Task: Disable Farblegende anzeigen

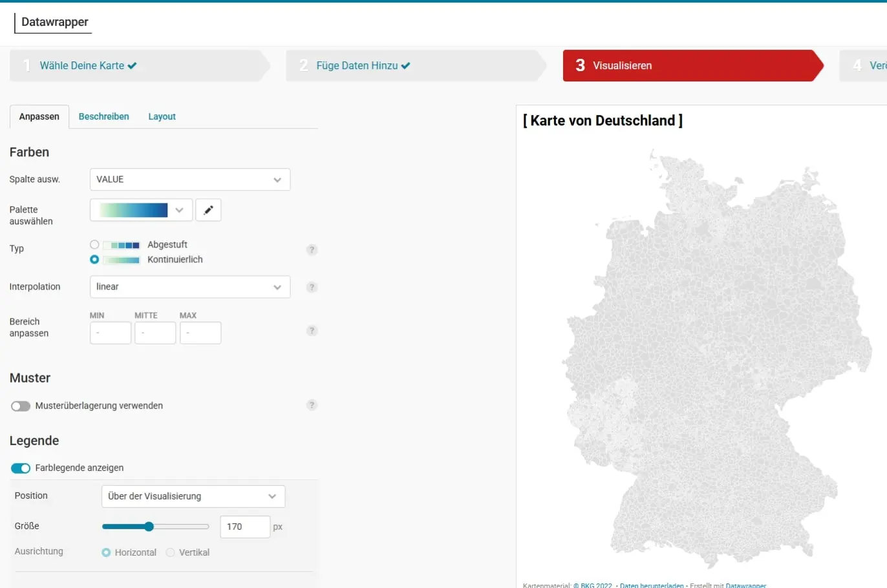Action: click(19, 468)
